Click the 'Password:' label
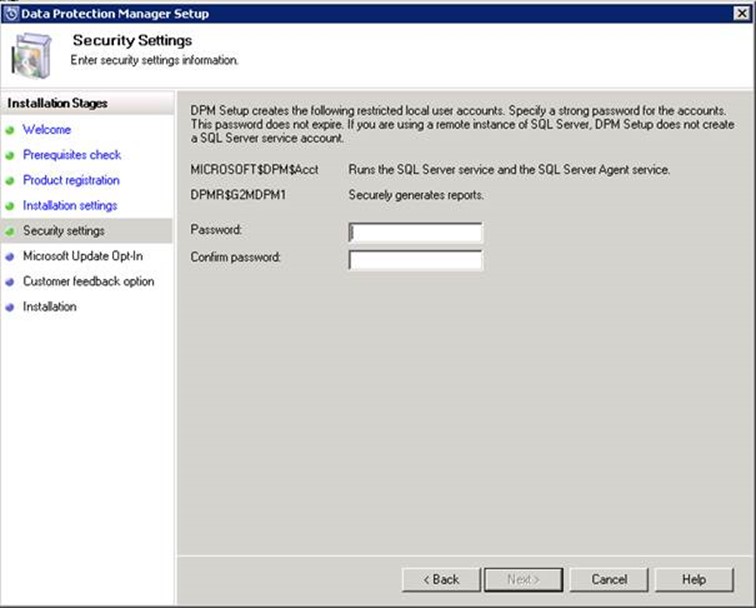 (x=216, y=230)
